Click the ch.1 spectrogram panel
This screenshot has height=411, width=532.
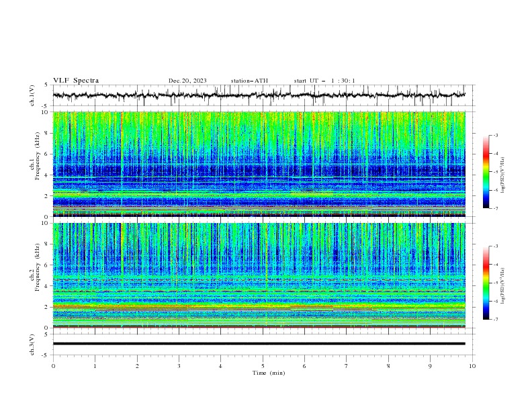pyautogui.click(x=259, y=164)
